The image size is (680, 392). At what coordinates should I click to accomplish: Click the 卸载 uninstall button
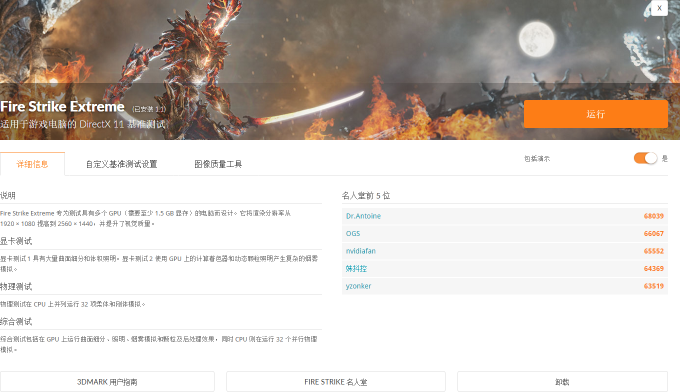(x=562, y=382)
